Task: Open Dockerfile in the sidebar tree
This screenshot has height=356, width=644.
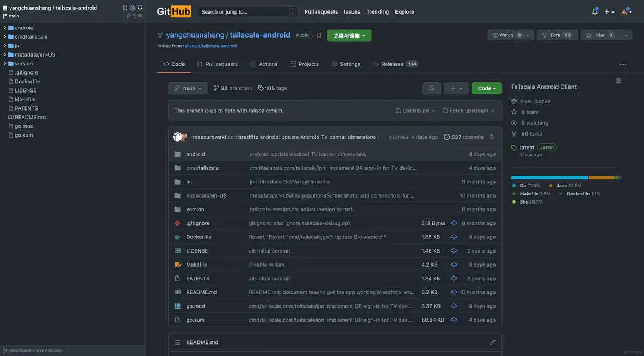Action: tap(27, 82)
